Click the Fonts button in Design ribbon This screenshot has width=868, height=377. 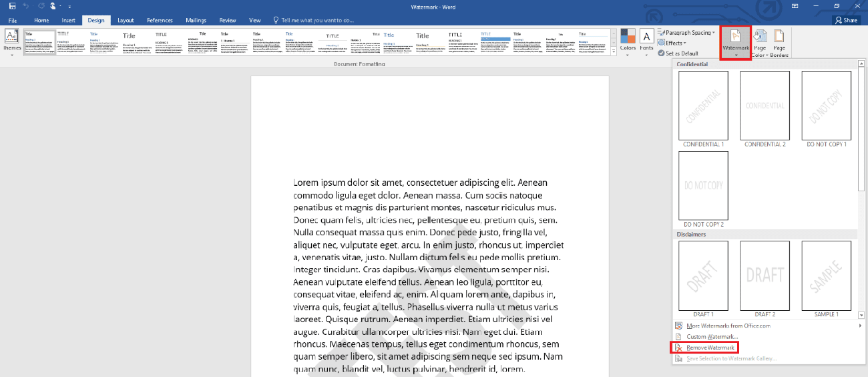(646, 41)
